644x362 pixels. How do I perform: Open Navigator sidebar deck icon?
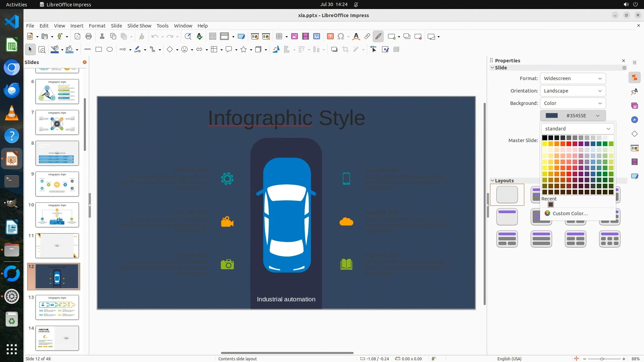click(x=634, y=120)
